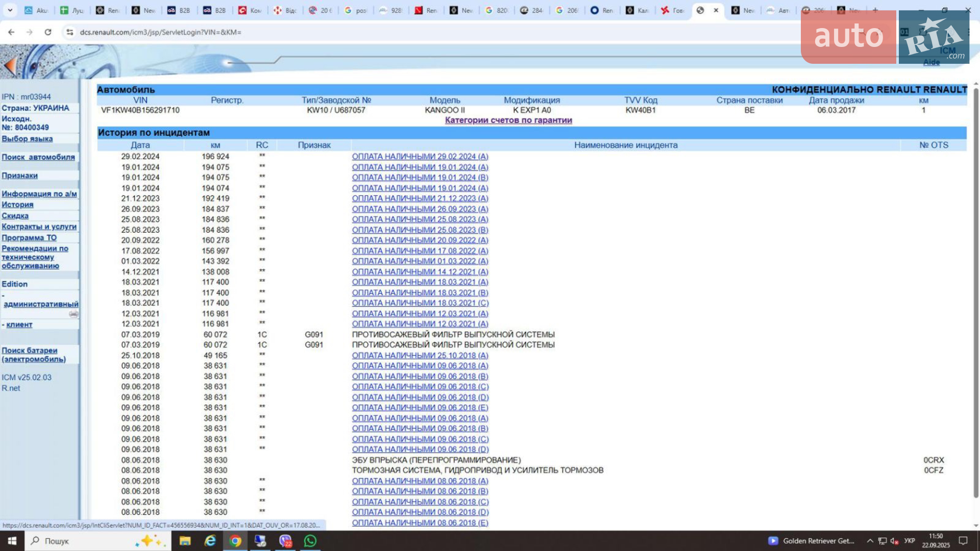980x551 pixels.
Task: Switch to the Кал browser tab
Action: coord(638,10)
